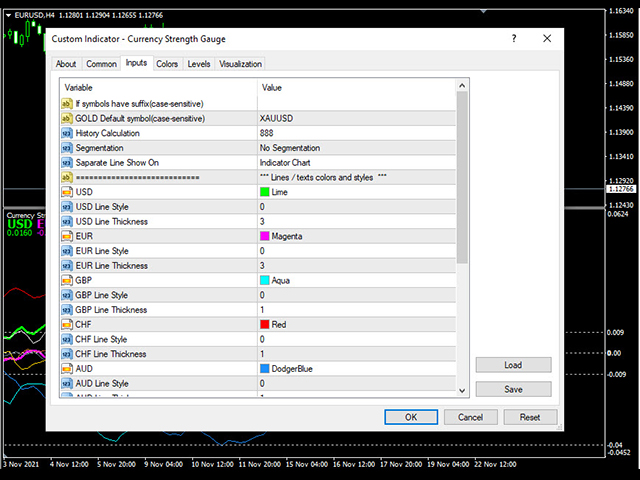
Task: Switch to the Colors tab
Action: tap(167, 64)
